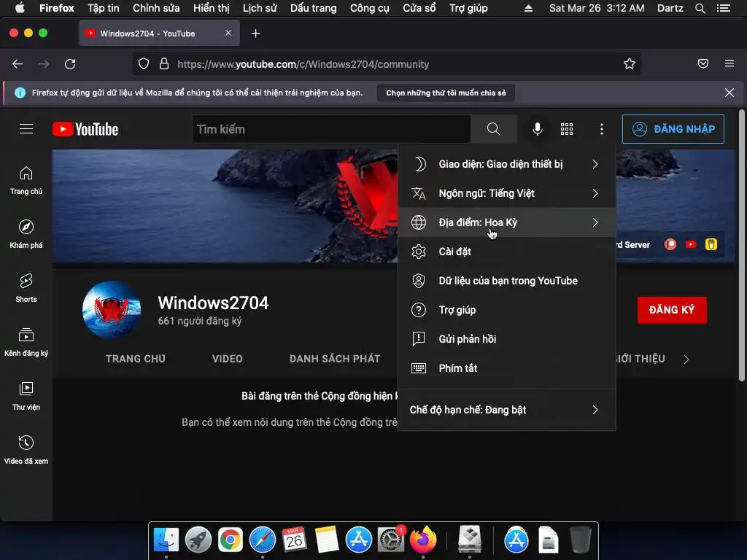Switch to DANH SÁCH PHÁT tab

click(335, 359)
